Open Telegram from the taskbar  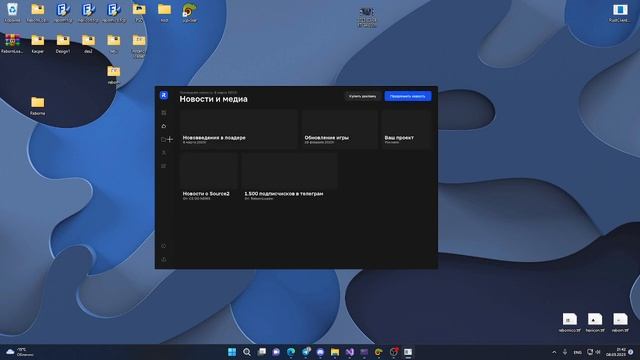(x=306, y=352)
